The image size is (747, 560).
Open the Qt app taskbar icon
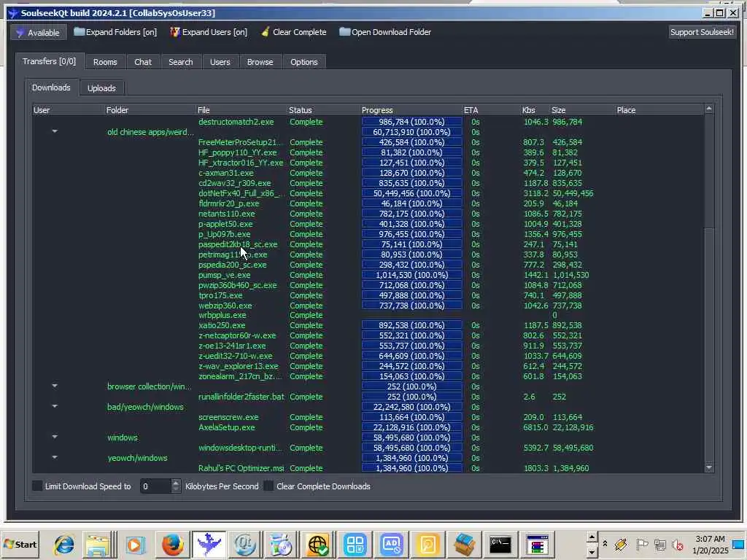pyautogui.click(x=245, y=544)
